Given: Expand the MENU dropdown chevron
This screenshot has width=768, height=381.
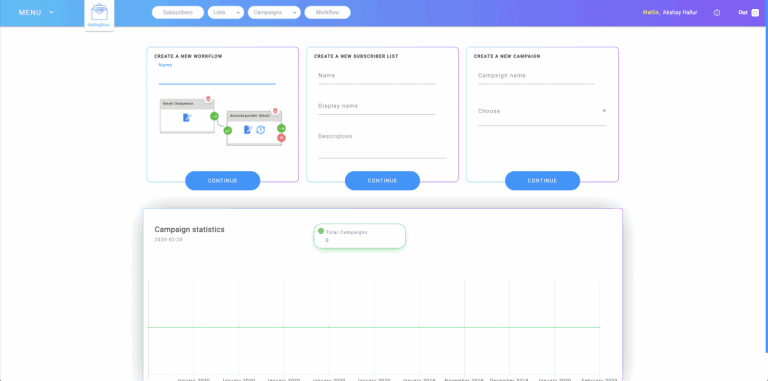Looking at the screenshot, I should click(x=51, y=12).
